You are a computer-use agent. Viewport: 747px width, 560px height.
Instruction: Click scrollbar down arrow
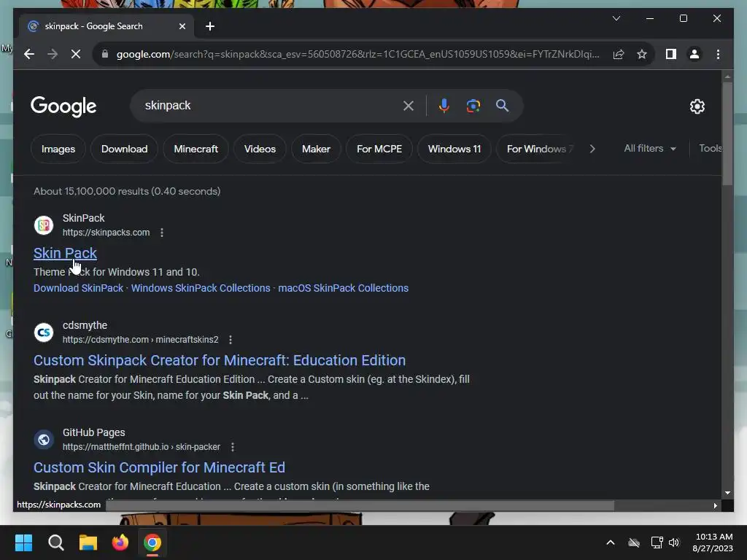pyautogui.click(x=727, y=493)
